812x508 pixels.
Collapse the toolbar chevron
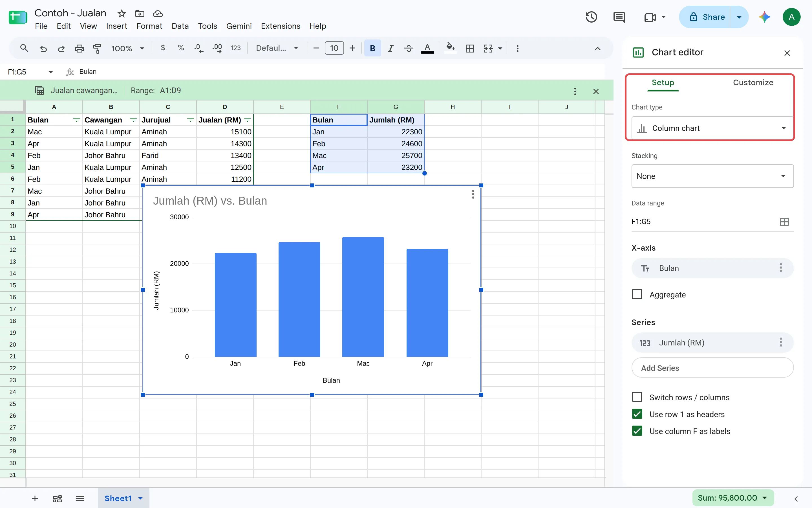[x=597, y=49]
